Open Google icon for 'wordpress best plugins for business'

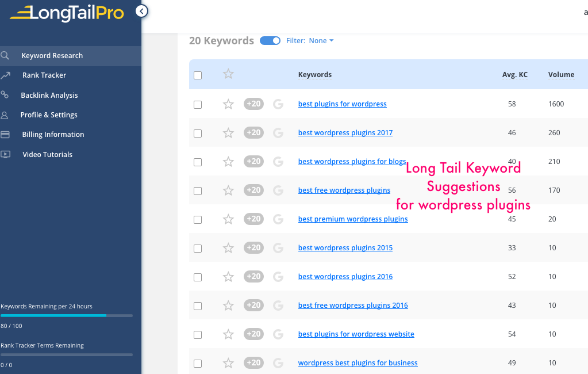click(x=278, y=363)
